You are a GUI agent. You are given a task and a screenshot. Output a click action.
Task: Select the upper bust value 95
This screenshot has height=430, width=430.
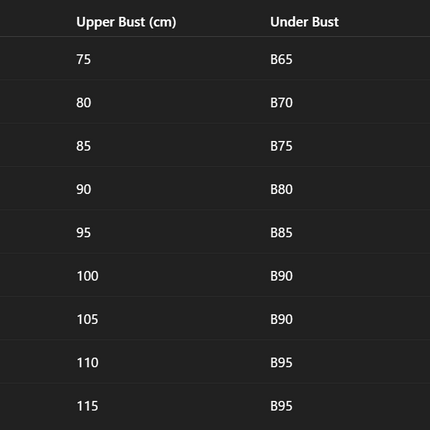[83, 233]
